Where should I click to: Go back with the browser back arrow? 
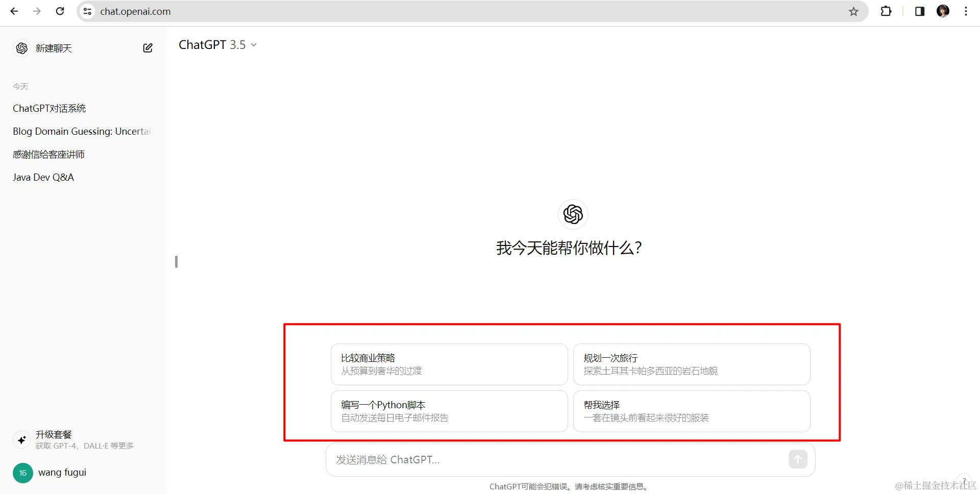point(14,11)
